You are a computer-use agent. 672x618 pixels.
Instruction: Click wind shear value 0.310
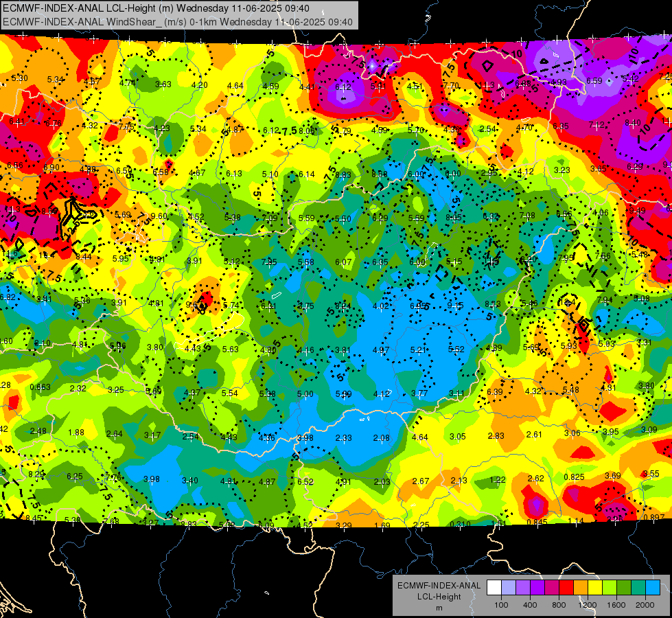(x=461, y=524)
